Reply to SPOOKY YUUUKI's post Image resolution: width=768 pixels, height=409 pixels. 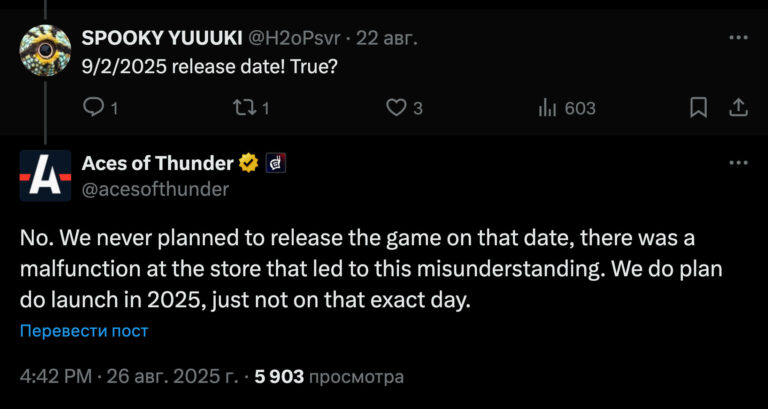93,107
